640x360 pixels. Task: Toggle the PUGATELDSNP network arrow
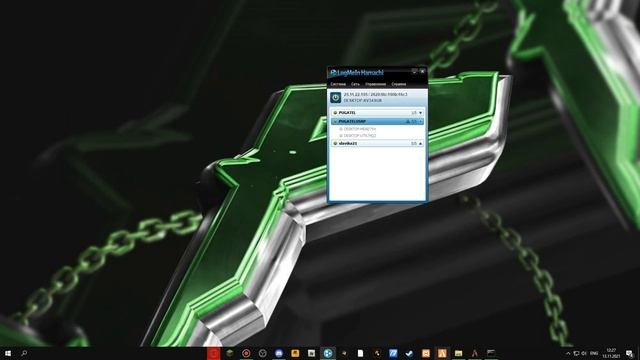coord(420,122)
